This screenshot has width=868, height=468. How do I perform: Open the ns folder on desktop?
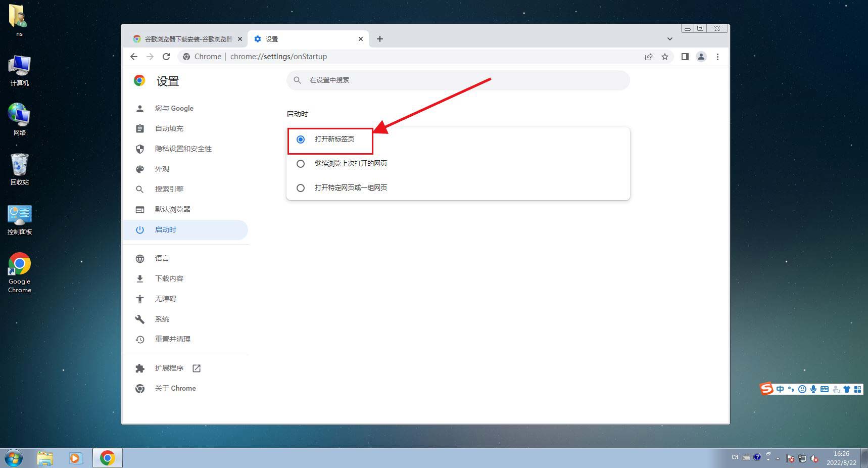(x=19, y=20)
